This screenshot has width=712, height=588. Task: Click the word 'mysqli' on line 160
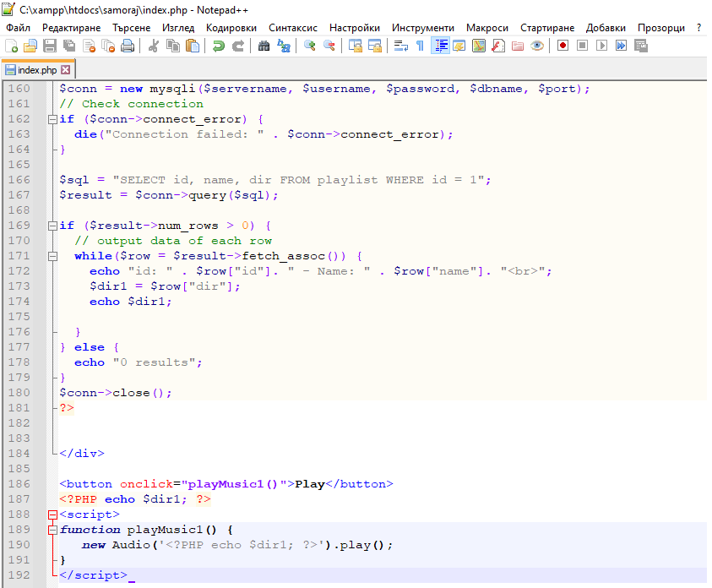[172, 89]
